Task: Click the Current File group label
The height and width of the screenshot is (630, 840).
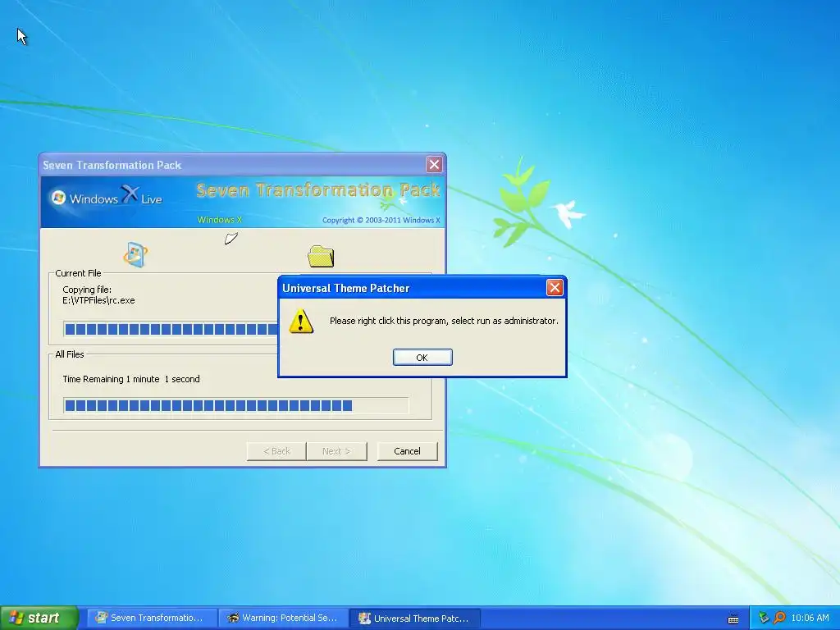Action: coord(78,273)
